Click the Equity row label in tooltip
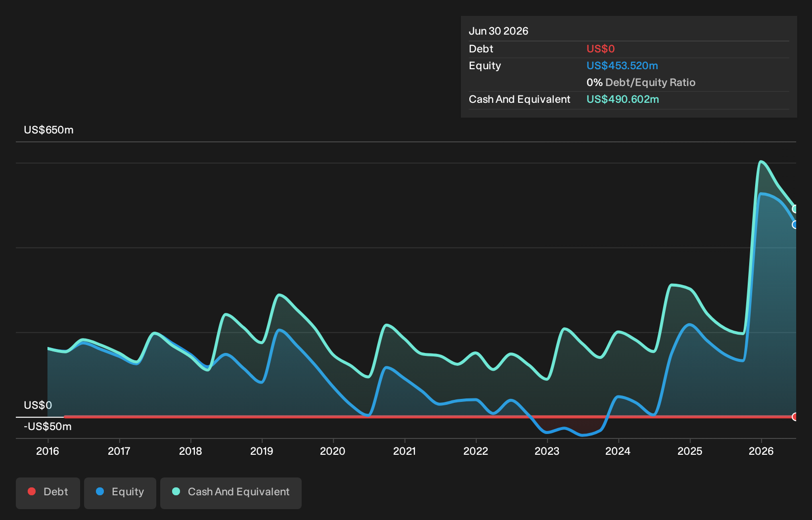Viewport: 812px width, 520px height. coord(485,66)
